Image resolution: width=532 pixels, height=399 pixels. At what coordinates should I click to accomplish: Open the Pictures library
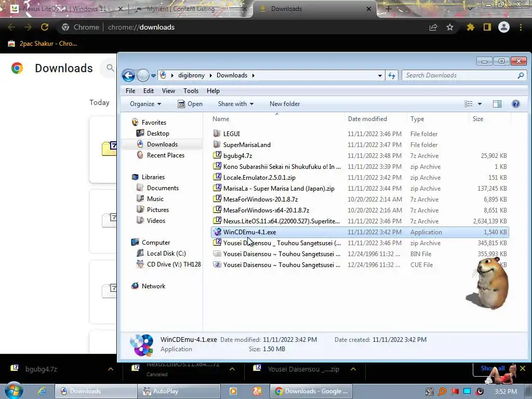158,210
